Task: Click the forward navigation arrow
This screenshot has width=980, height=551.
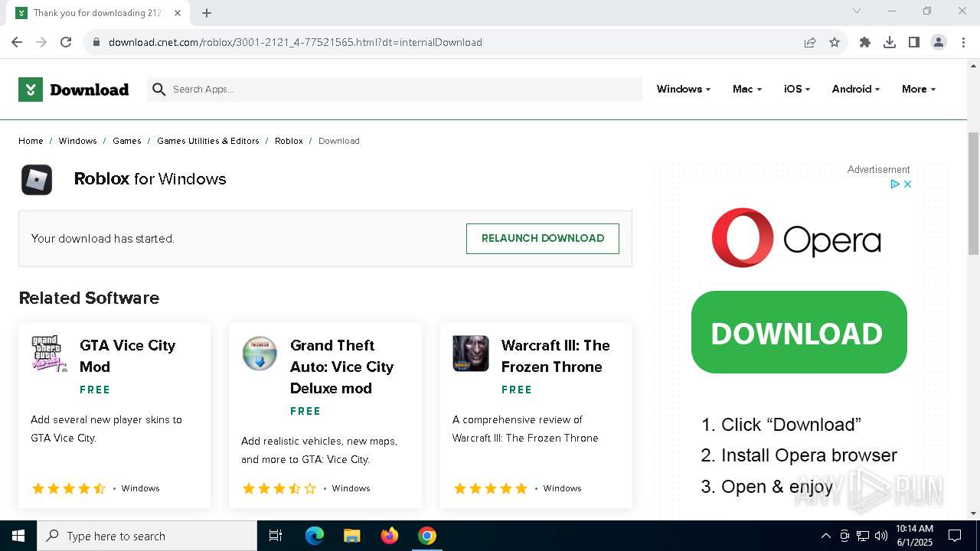Action: point(41,42)
